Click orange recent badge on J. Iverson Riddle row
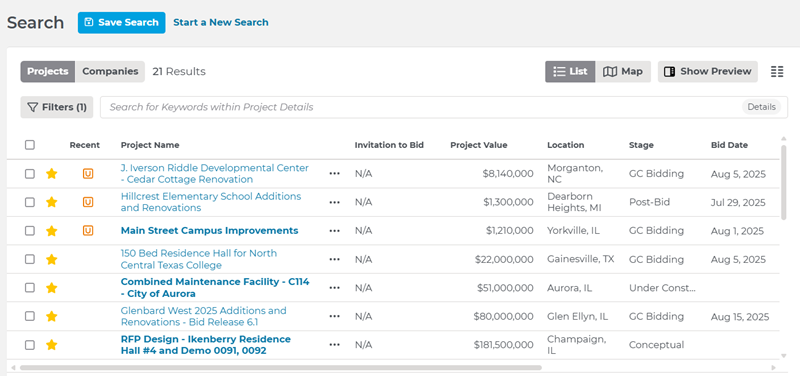 coord(88,174)
